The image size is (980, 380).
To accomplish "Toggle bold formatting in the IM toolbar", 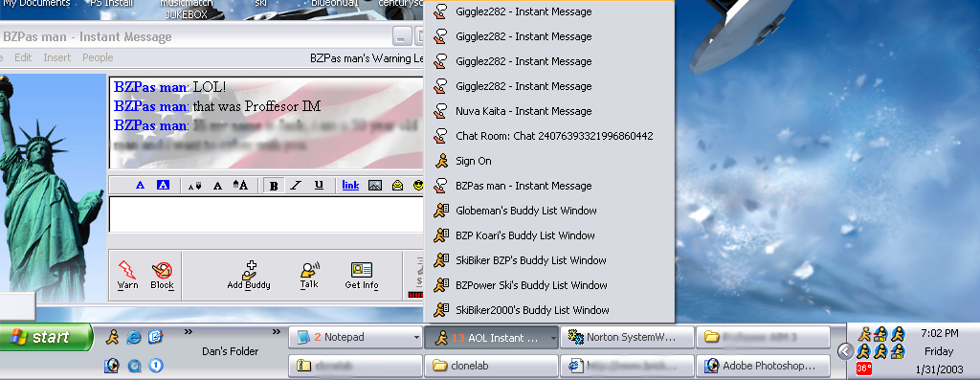I will 274,186.
